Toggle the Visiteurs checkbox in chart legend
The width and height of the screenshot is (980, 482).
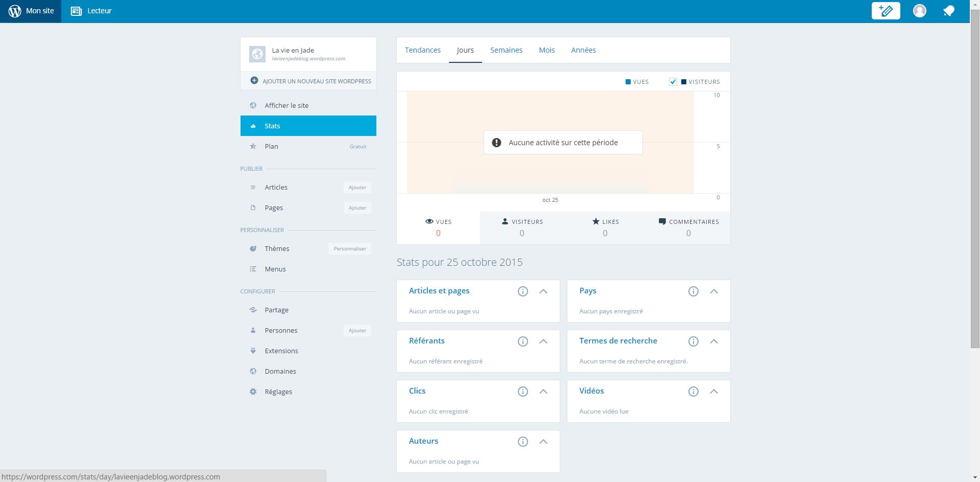673,82
